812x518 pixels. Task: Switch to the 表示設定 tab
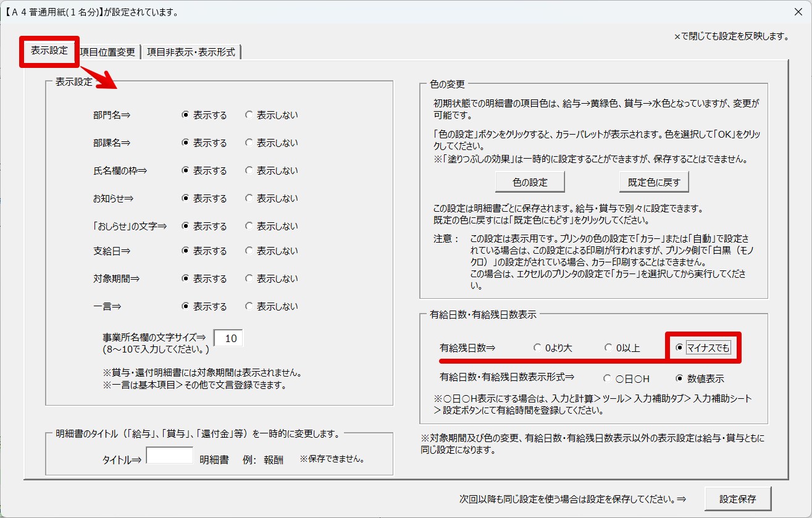(49, 51)
